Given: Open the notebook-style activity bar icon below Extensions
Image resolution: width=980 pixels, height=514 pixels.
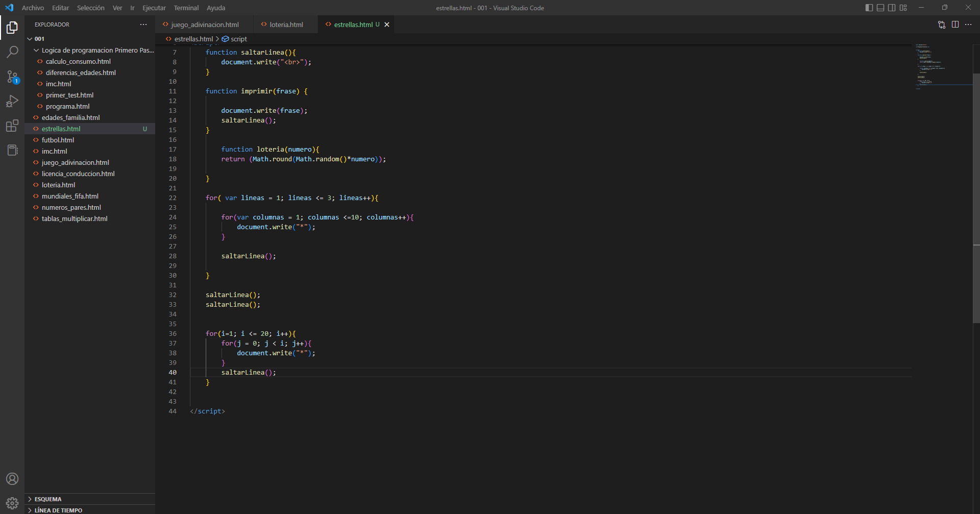Looking at the screenshot, I should click(12, 150).
